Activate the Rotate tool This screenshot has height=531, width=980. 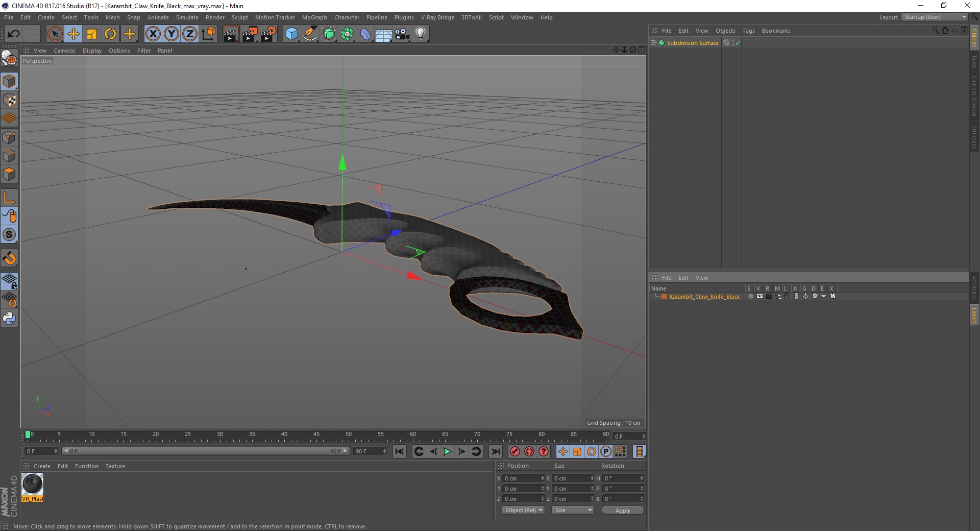[110, 34]
